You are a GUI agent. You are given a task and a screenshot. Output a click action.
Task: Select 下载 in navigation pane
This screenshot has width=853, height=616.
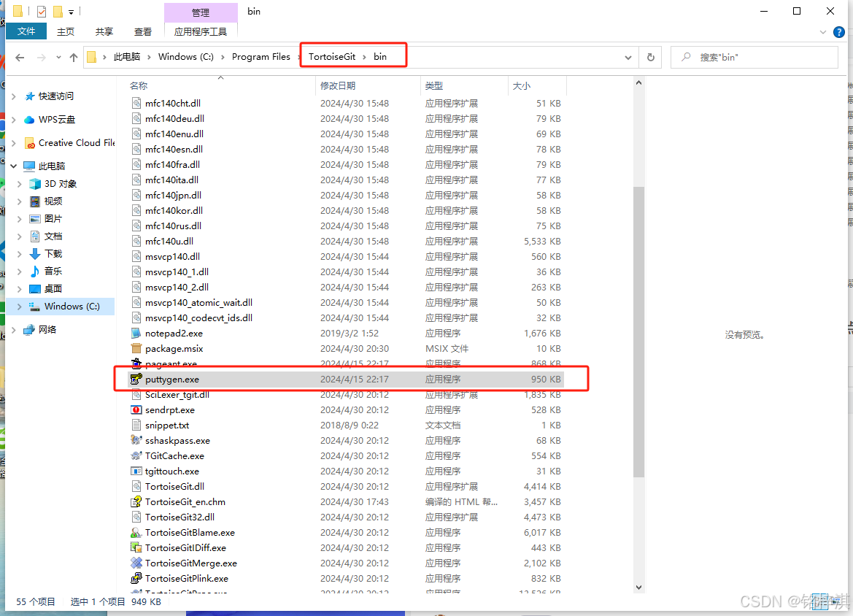click(x=53, y=253)
